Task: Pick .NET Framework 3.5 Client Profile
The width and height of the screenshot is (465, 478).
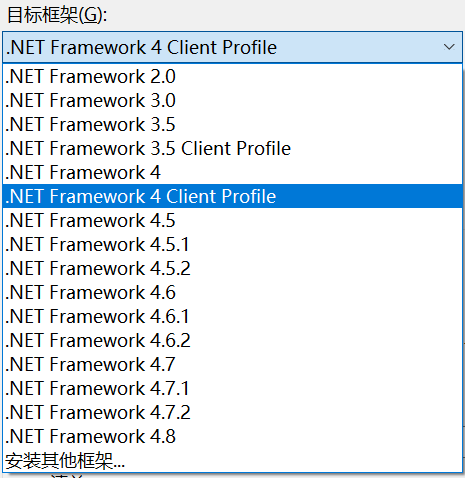Action: click(232, 148)
